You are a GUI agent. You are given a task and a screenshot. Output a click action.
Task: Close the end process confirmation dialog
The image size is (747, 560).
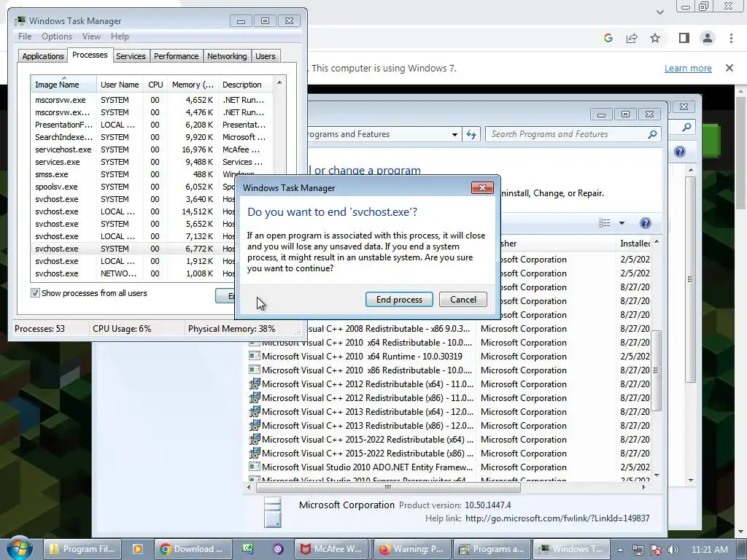482,187
